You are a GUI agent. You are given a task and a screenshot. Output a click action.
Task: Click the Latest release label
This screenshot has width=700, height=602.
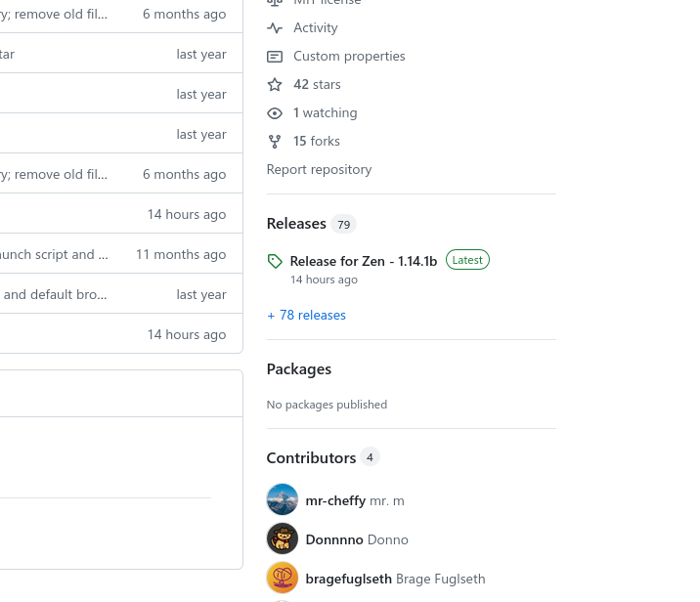click(467, 260)
